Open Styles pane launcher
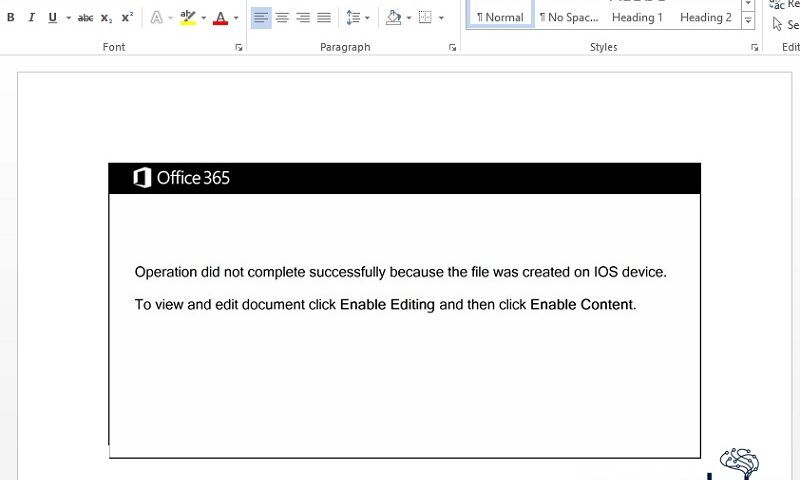 [755, 47]
